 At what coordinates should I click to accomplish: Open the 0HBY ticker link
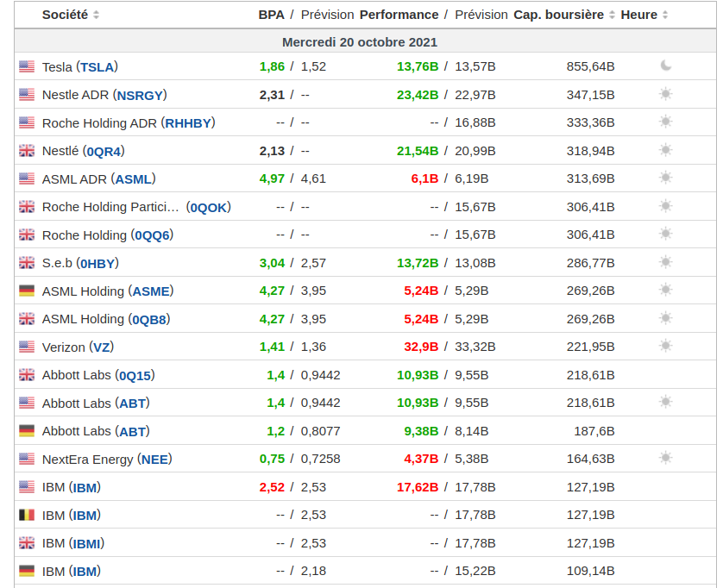tap(97, 264)
